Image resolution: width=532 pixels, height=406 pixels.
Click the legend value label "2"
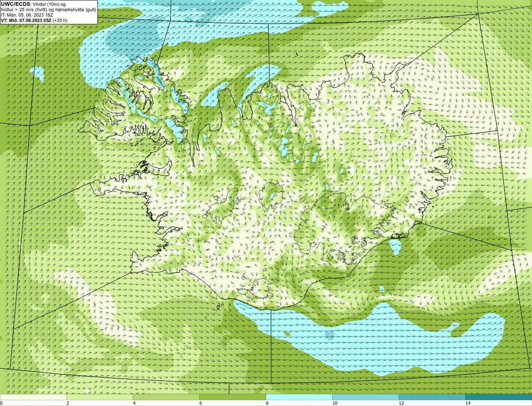point(67,403)
